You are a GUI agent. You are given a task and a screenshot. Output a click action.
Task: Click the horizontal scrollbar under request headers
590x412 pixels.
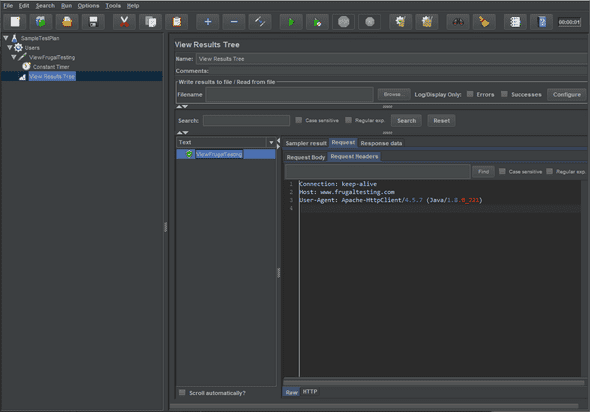434,382
